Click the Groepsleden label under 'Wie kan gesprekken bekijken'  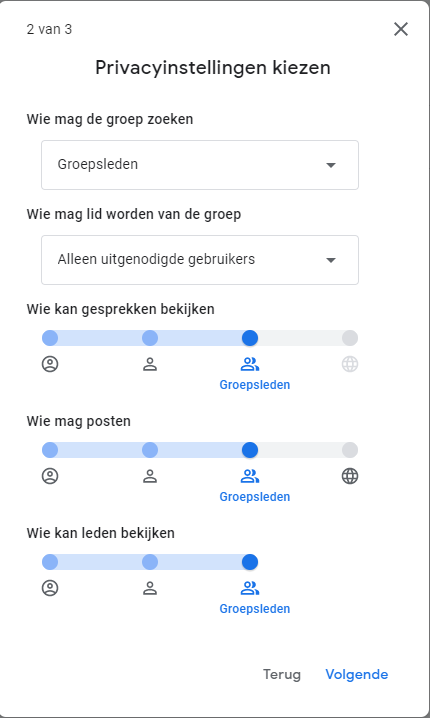click(x=255, y=385)
